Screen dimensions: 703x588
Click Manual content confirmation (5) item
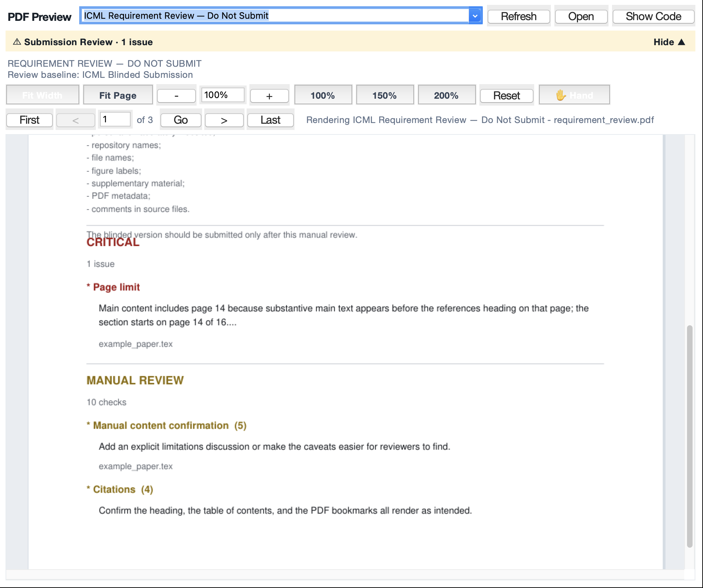(167, 425)
